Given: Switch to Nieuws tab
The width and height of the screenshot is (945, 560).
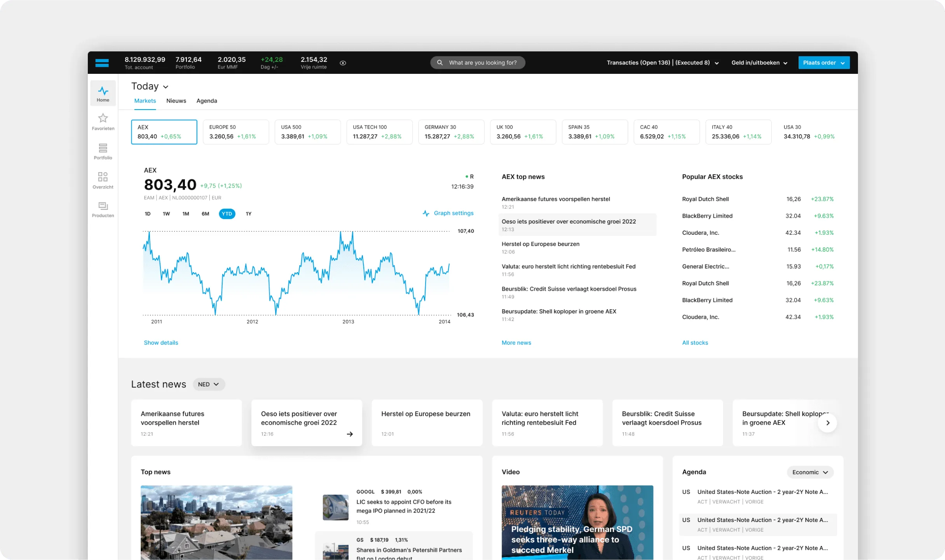Looking at the screenshot, I should 176,101.
